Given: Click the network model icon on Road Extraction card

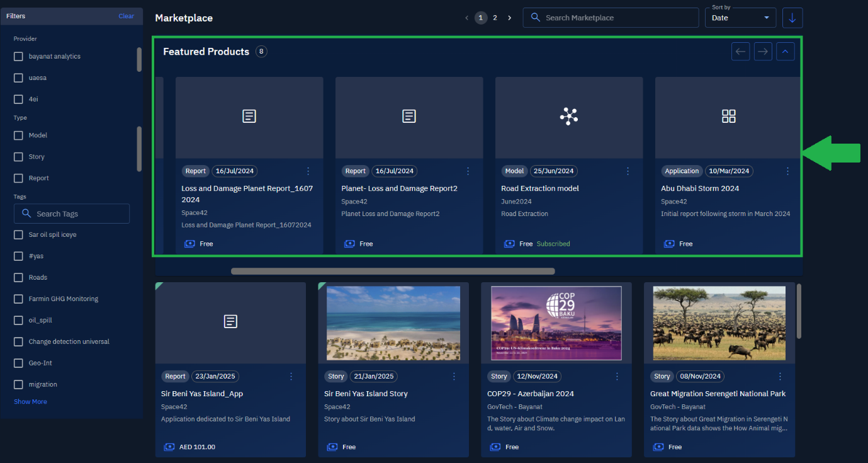Looking at the screenshot, I should click(568, 117).
